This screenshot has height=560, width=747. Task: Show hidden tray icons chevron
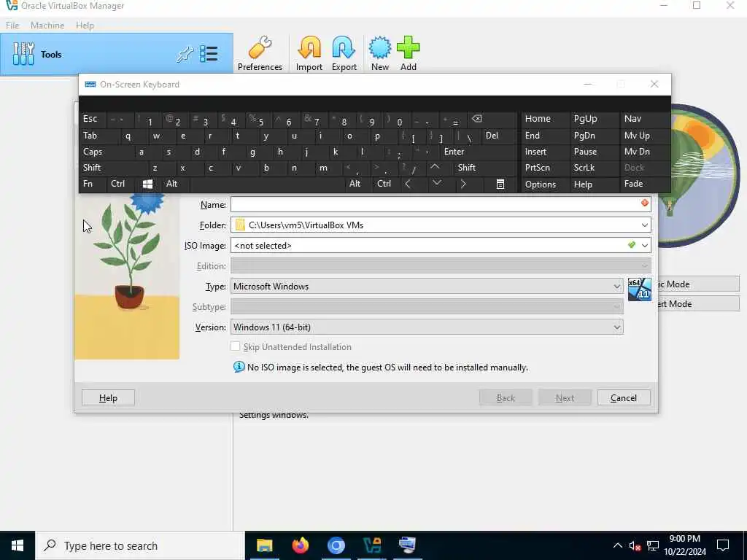tap(617, 545)
